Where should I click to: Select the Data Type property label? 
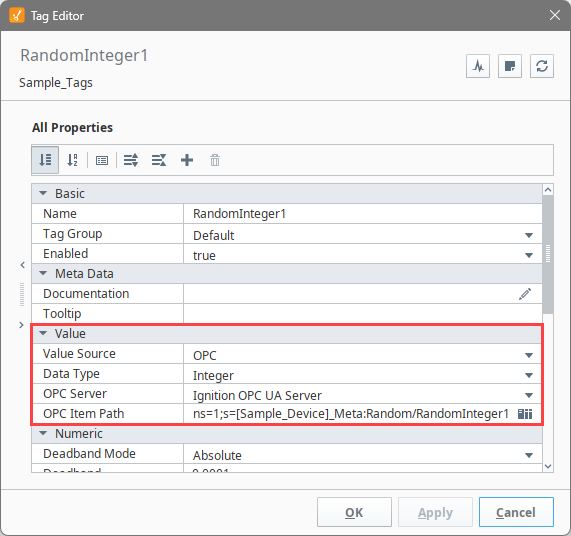pyautogui.click(x=71, y=374)
